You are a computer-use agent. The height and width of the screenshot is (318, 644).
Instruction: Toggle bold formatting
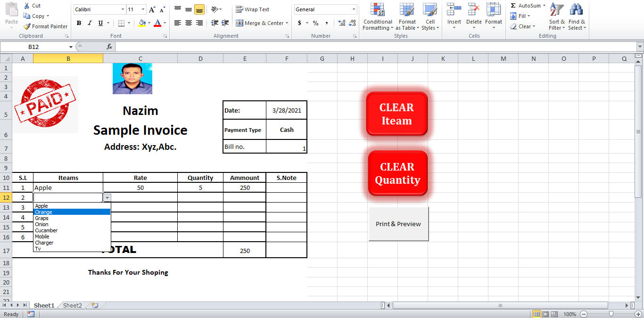(x=79, y=23)
